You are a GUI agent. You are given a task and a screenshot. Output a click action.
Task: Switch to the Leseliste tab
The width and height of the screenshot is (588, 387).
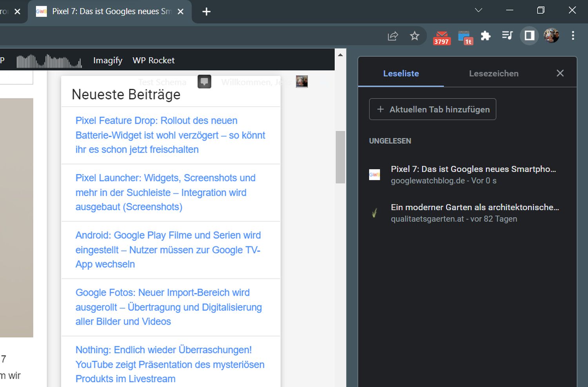point(401,73)
